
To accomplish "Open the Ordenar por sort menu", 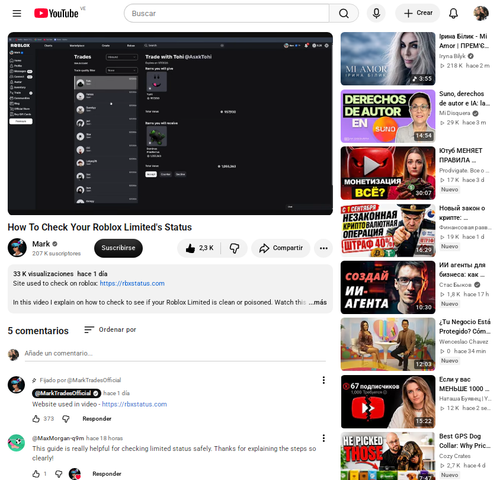I will click(x=110, y=330).
